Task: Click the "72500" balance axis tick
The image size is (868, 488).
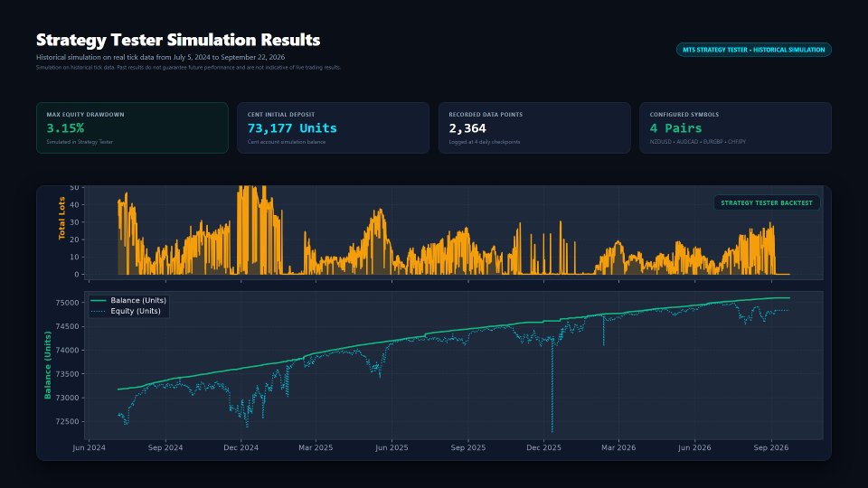Action: 68,422
